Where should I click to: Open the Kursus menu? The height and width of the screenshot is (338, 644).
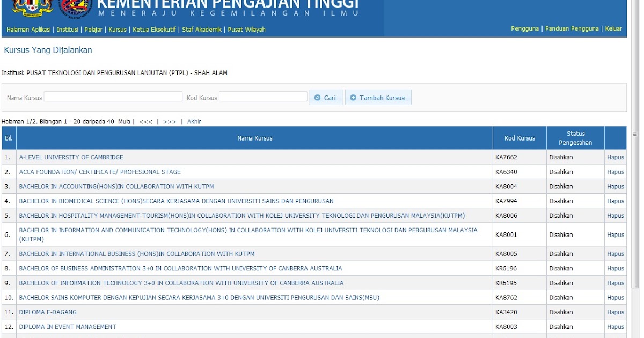point(118,30)
